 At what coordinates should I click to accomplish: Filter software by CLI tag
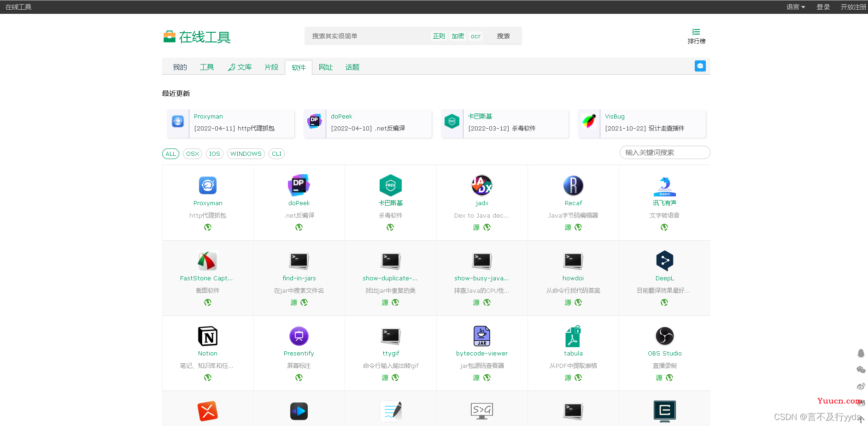276,154
